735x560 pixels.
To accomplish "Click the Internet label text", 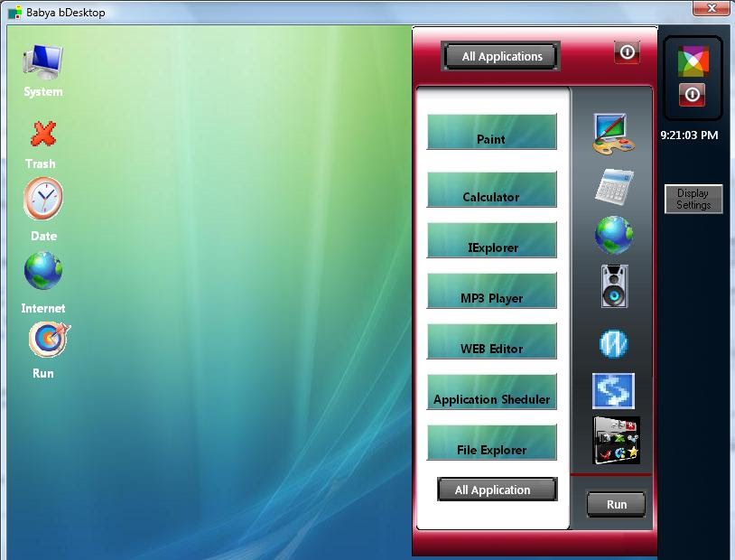I will point(43,308).
